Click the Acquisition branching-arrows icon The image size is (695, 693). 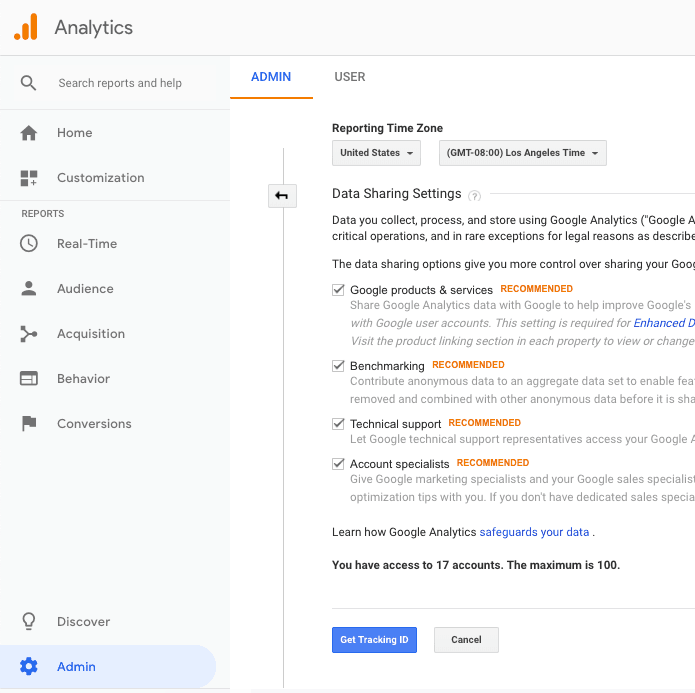[x=29, y=334]
